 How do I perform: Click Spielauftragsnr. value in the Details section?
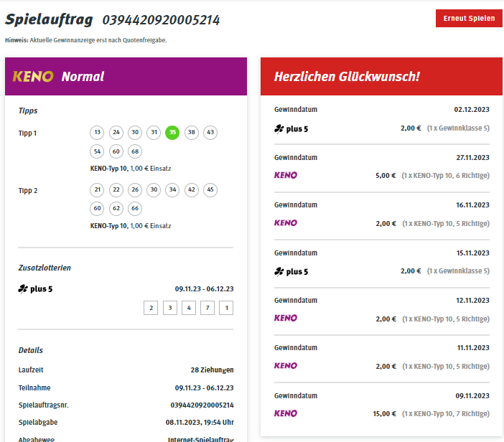click(202, 405)
